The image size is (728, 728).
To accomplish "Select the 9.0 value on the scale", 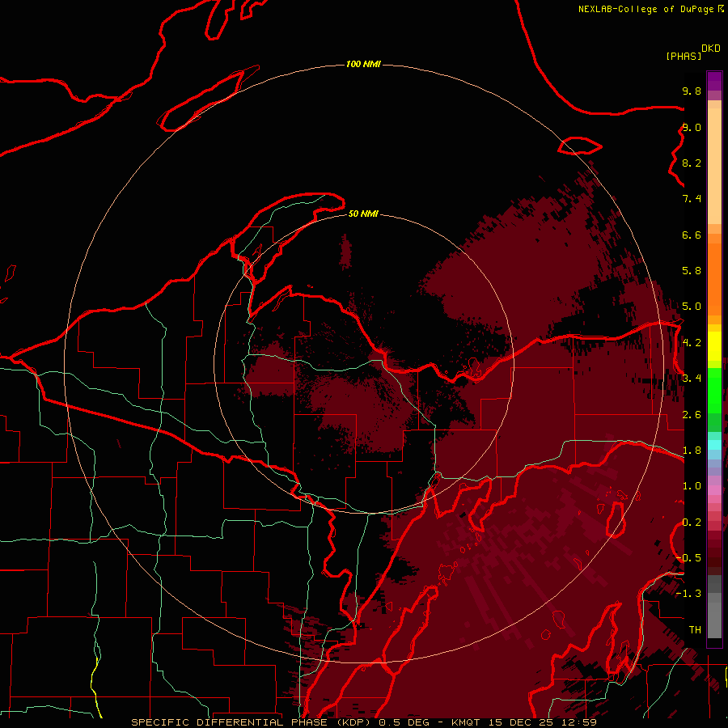I will point(692,127).
